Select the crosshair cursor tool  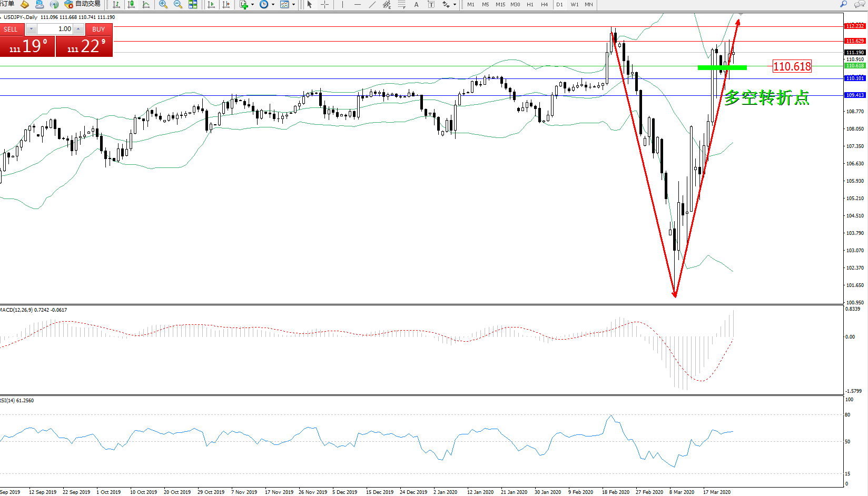tap(325, 5)
